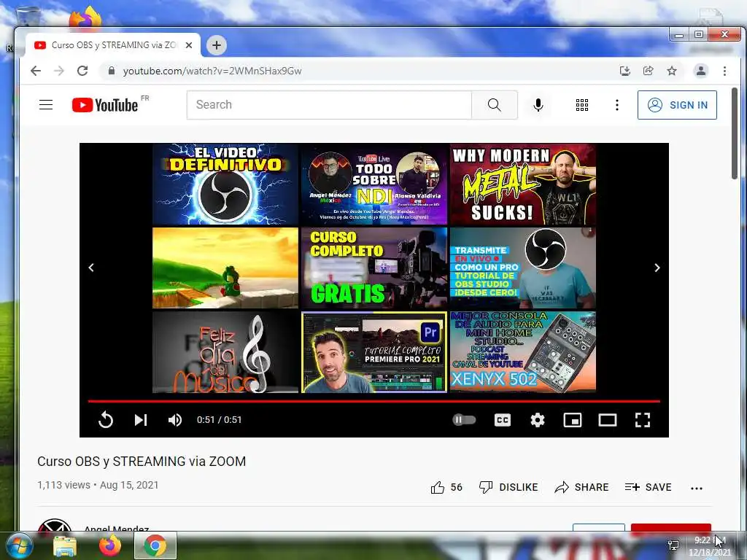Like the video with thumbs up

(438, 487)
